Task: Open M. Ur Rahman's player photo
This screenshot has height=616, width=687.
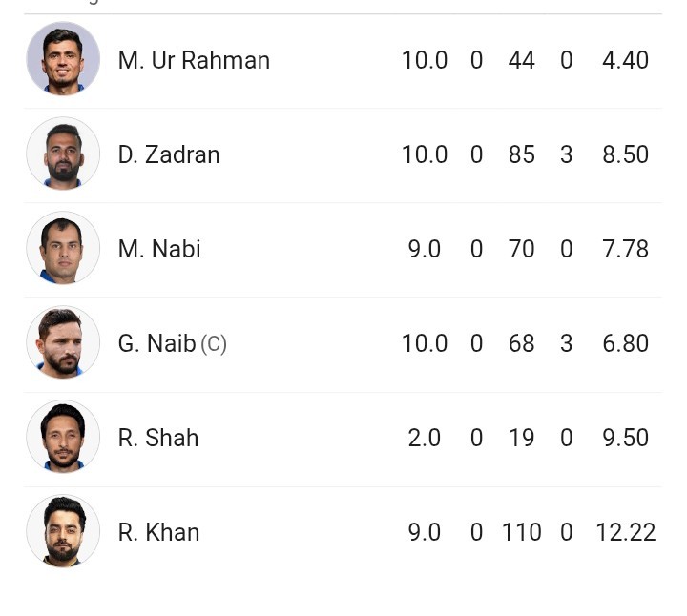Action: point(63,59)
